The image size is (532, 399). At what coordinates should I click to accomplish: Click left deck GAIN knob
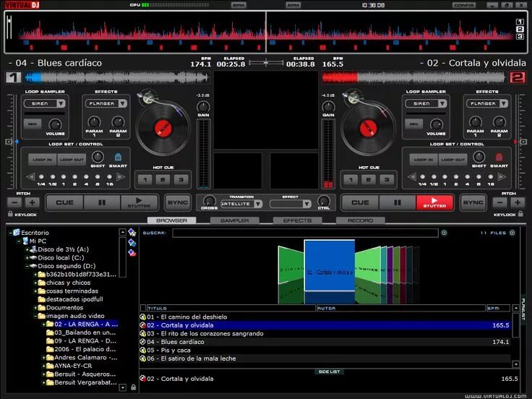203,107
